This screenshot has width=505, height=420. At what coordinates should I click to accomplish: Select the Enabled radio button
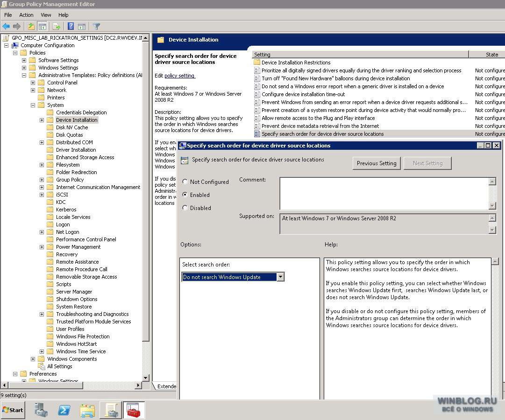[185, 195]
